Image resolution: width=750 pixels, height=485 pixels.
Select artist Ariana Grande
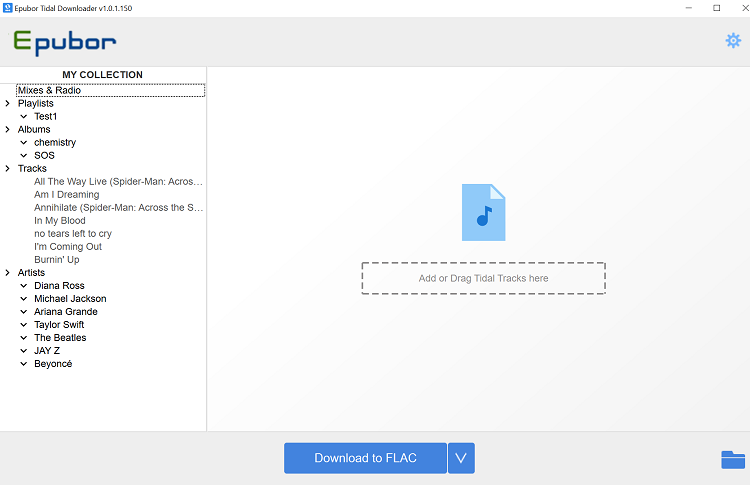66,311
